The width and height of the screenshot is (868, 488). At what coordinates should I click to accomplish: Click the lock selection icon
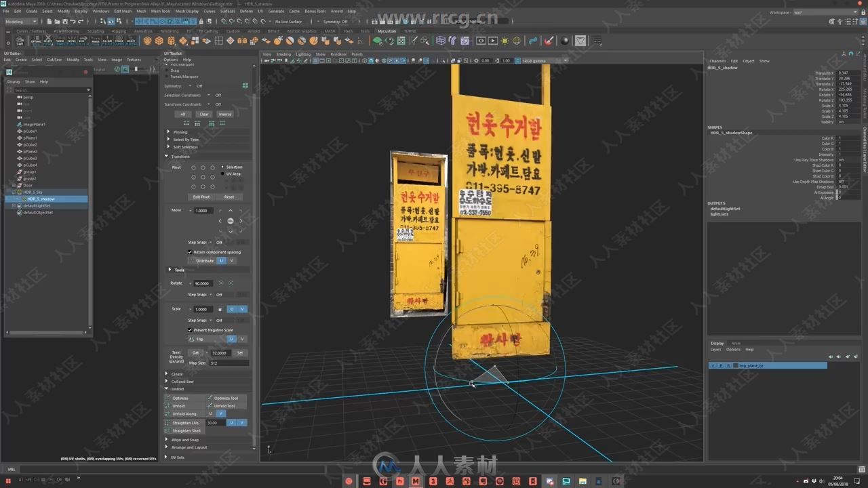pos(201,22)
